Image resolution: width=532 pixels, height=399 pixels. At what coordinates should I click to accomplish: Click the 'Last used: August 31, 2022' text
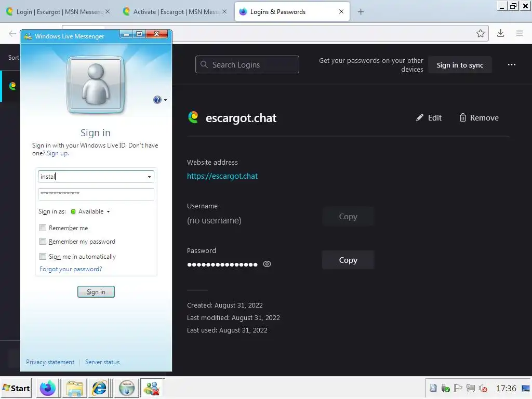(227, 330)
